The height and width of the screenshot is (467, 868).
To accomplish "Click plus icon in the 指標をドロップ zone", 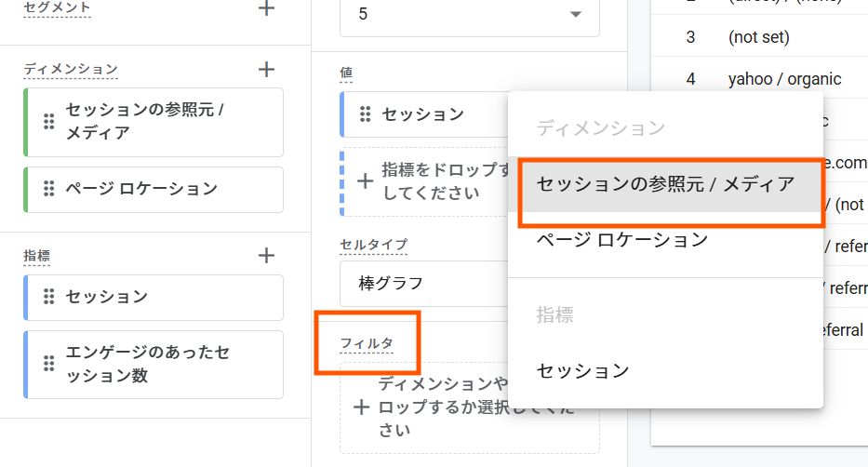I will pyautogui.click(x=365, y=180).
